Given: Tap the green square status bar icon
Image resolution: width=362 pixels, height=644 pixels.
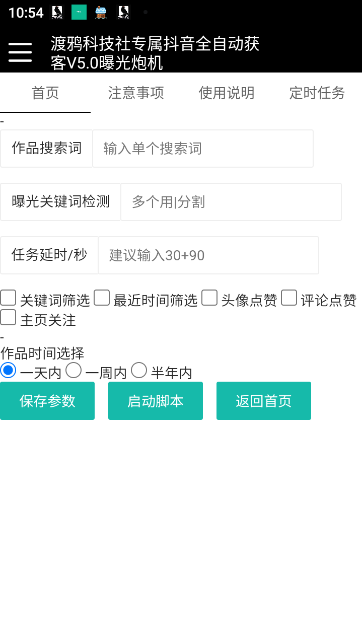Looking at the screenshot, I should coord(79,11).
